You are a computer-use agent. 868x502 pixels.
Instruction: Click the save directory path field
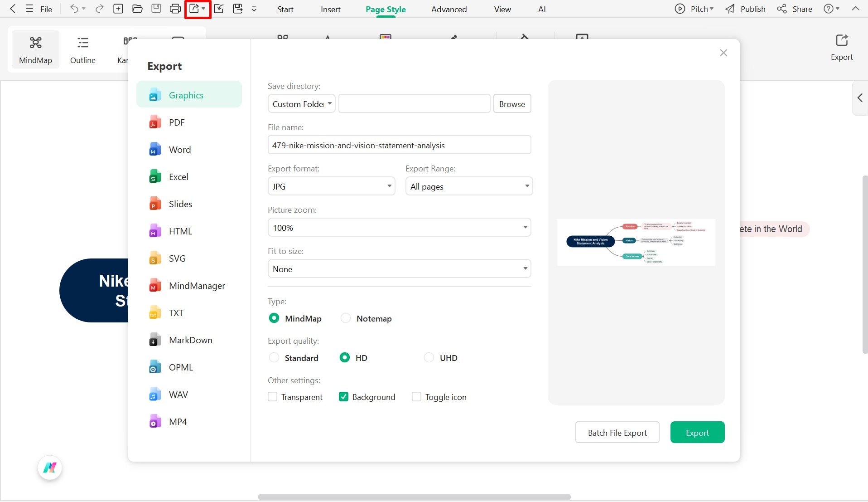pyautogui.click(x=415, y=104)
